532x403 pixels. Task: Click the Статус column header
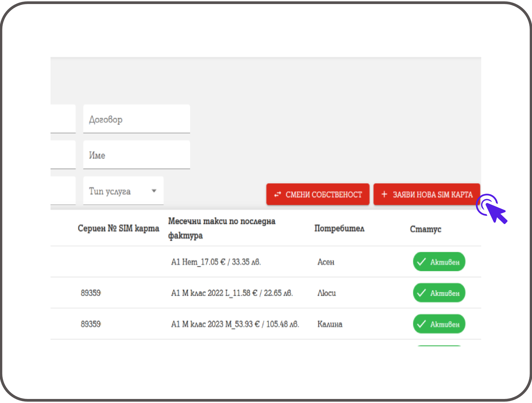[425, 229]
